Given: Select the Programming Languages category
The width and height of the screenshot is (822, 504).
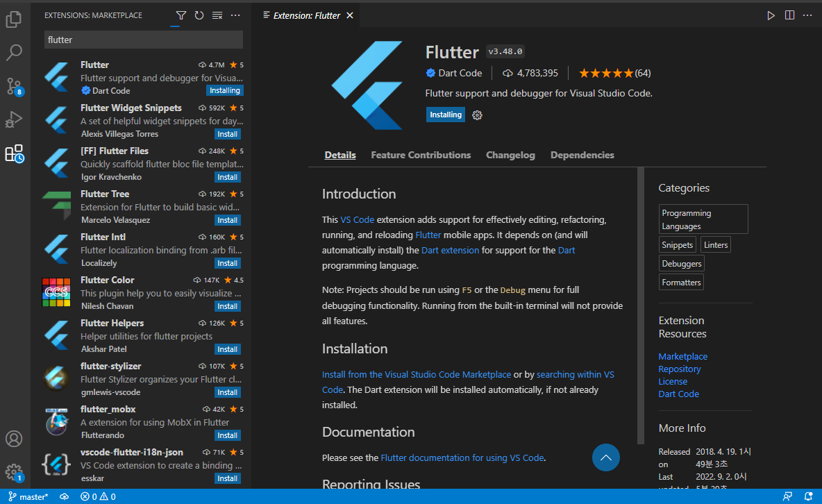Looking at the screenshot, I should 703,219.
